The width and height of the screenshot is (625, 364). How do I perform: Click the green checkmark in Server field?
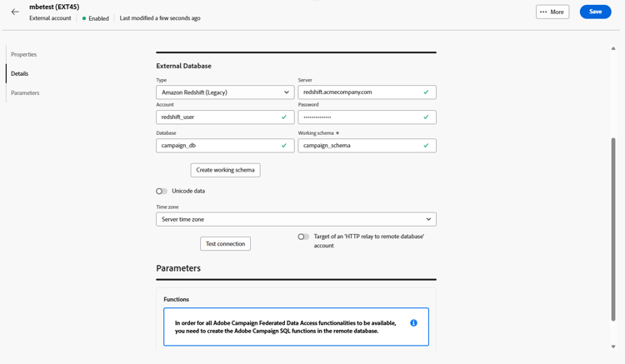[x=426, y=92]
